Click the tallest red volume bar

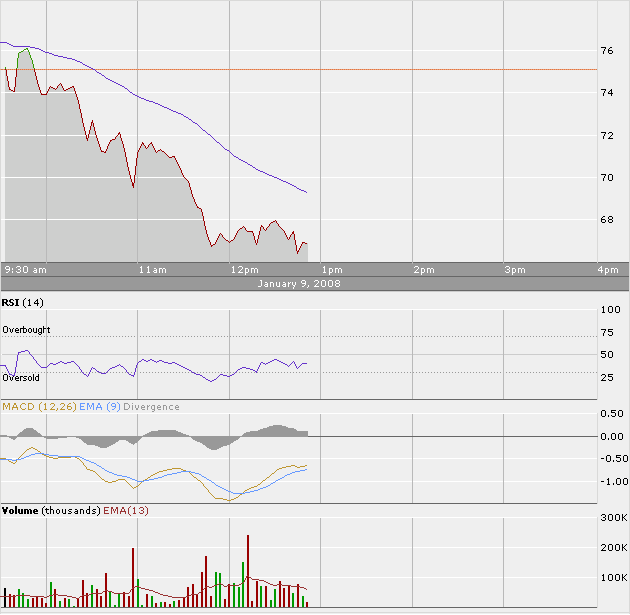click(x=248, y=571)
